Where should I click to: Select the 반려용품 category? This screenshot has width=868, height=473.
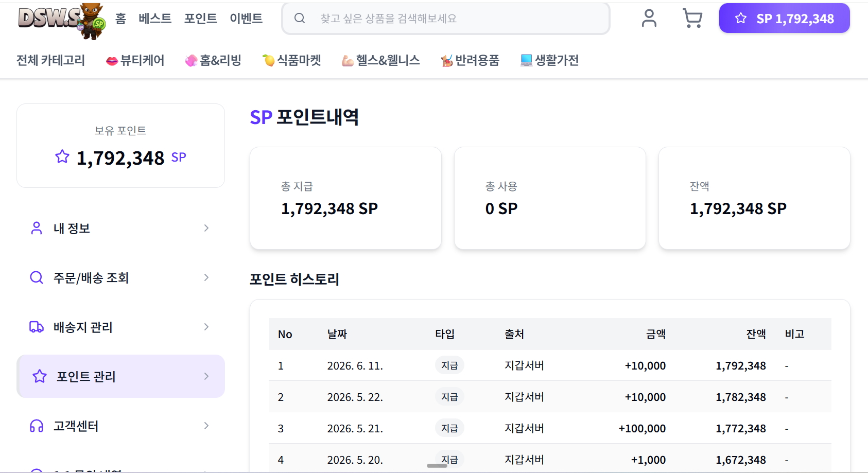(x=470, y=60)
